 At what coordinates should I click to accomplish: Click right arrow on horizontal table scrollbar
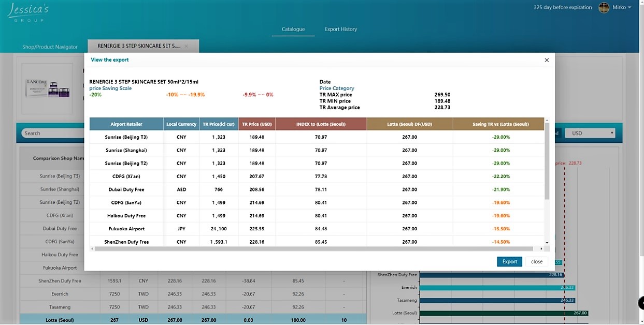(x=541, y=249)
